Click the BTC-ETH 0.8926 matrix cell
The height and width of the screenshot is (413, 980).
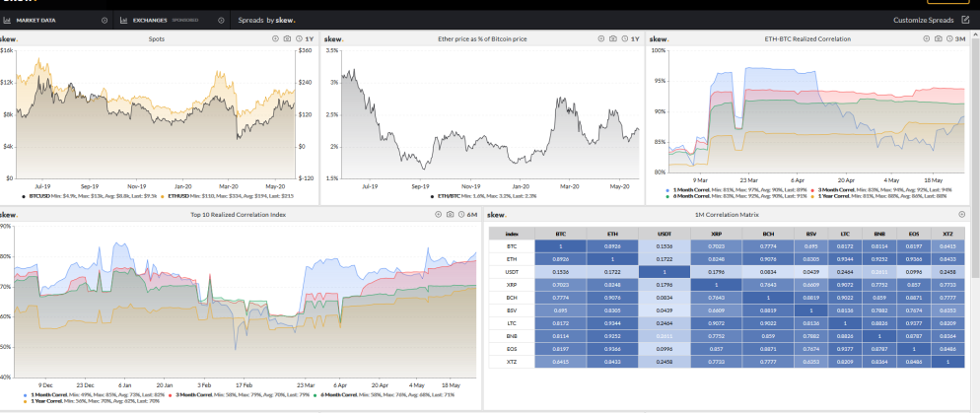pyautogui.click(x=612, y=246)
